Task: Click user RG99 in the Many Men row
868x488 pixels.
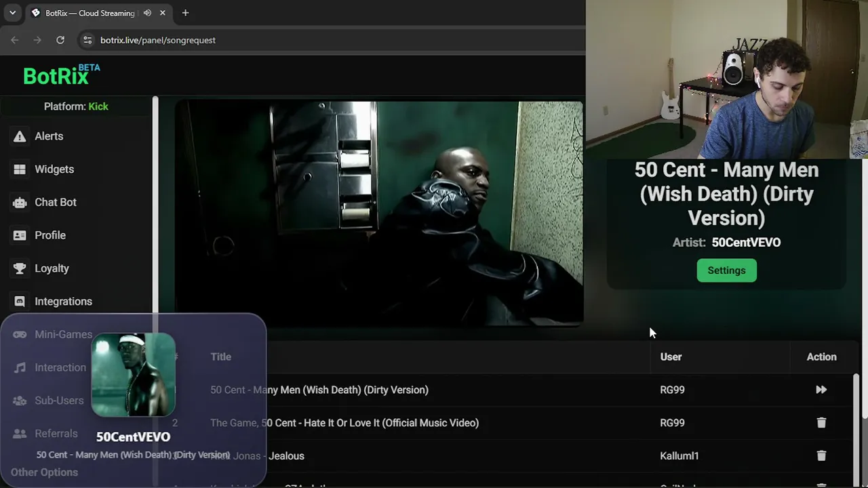Action: coord(672,390)
